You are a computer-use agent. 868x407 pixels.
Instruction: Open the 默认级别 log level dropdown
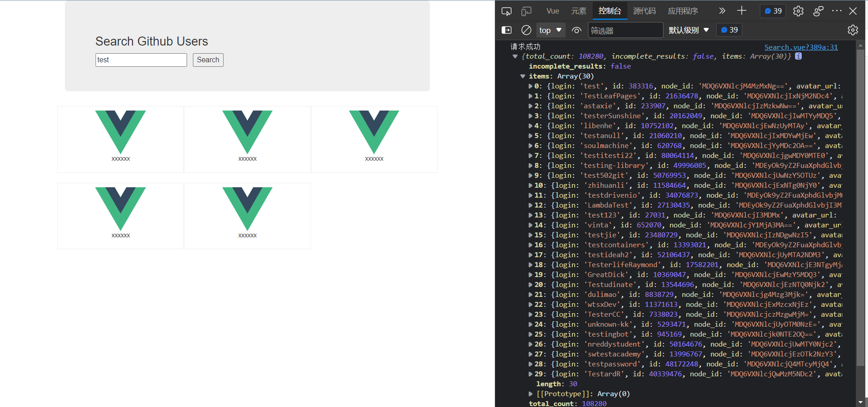tap(689, 30)
